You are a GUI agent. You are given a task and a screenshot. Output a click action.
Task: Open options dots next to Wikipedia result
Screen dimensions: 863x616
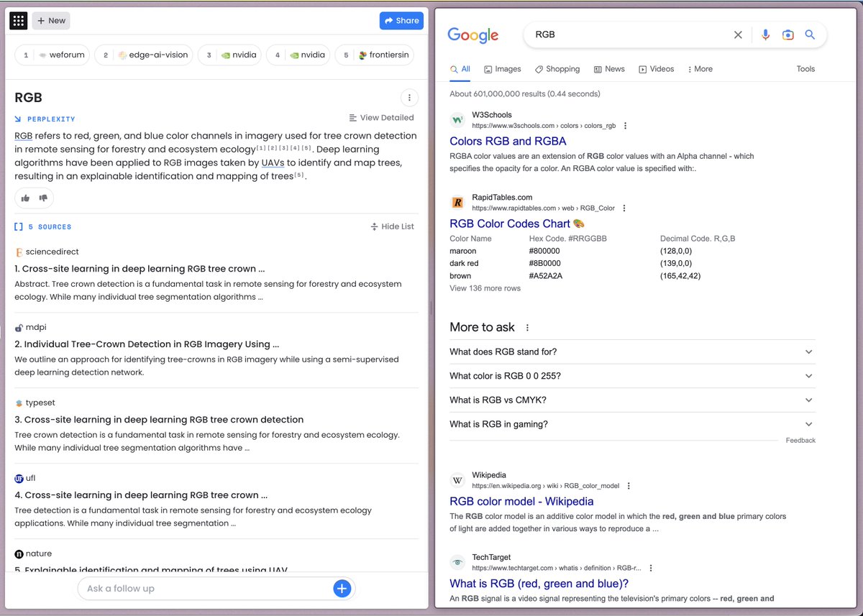click(629, 486)
